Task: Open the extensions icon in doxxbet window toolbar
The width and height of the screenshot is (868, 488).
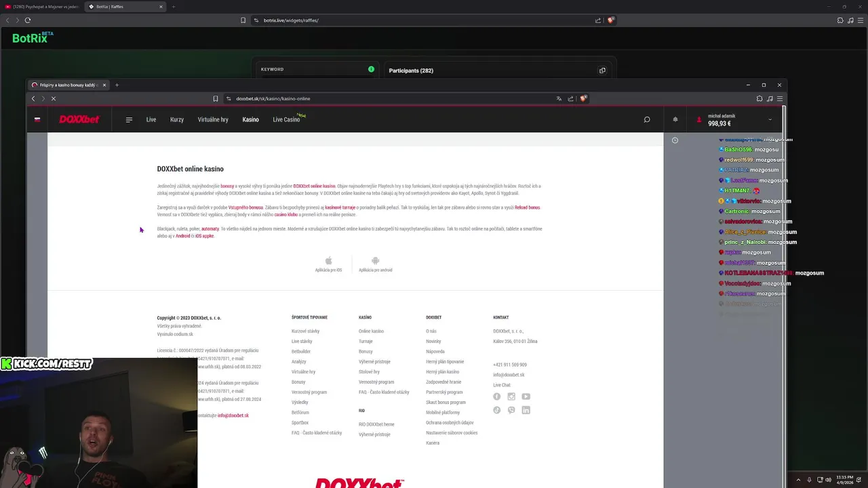Action: 759,99
